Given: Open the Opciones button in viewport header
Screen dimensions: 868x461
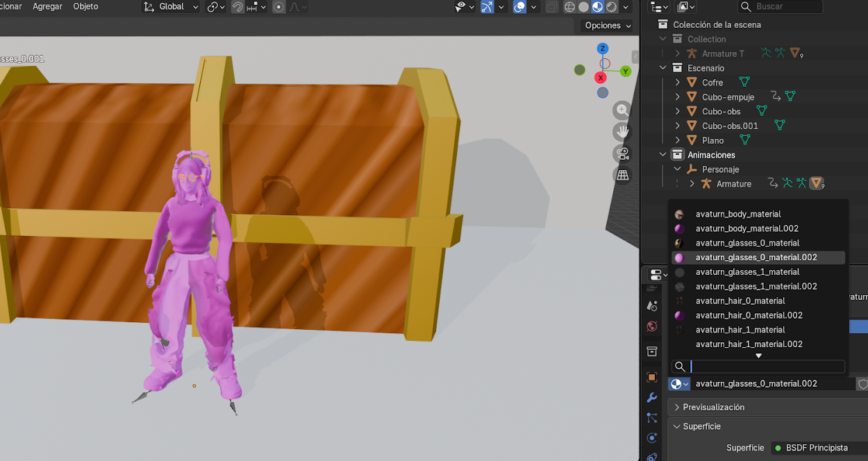Looking at the screenshot, I should tap(608, 26).
